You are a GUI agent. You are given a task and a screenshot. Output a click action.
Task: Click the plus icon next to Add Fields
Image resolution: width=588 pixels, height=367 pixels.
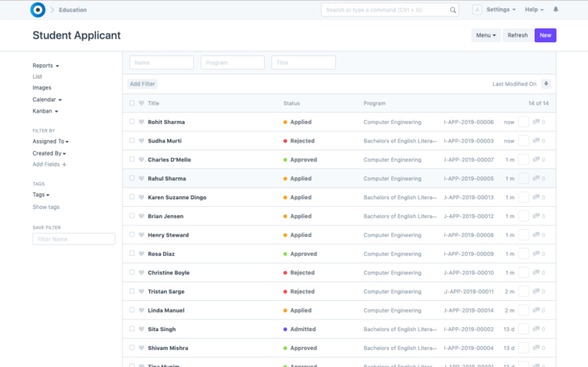(64, 165)
